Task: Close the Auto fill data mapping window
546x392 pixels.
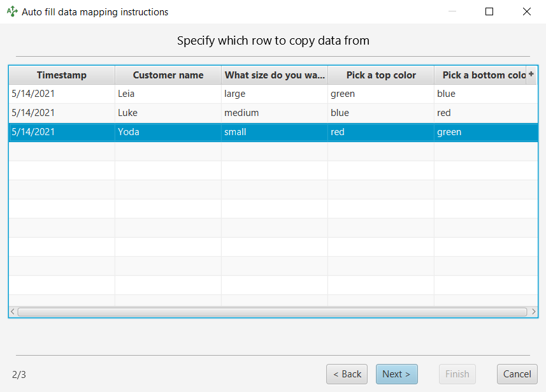Action: pyautogui.click(x=527, y=11)
